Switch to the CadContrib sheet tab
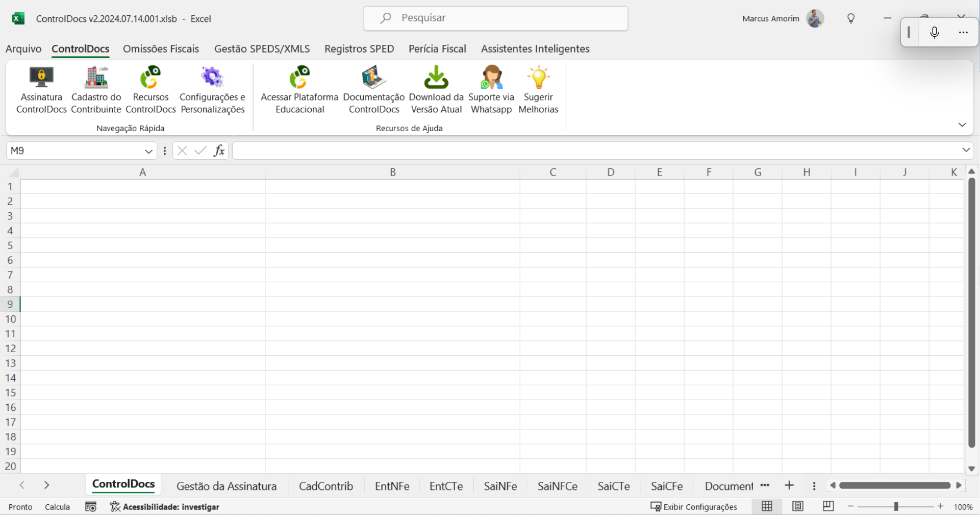 click(325, 486)
